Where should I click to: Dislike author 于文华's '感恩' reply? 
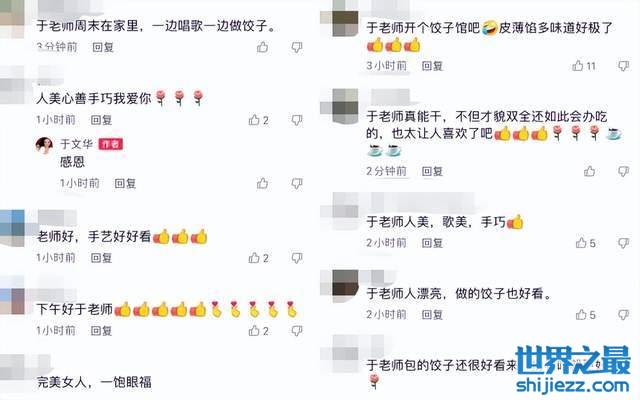coord(297,184)
